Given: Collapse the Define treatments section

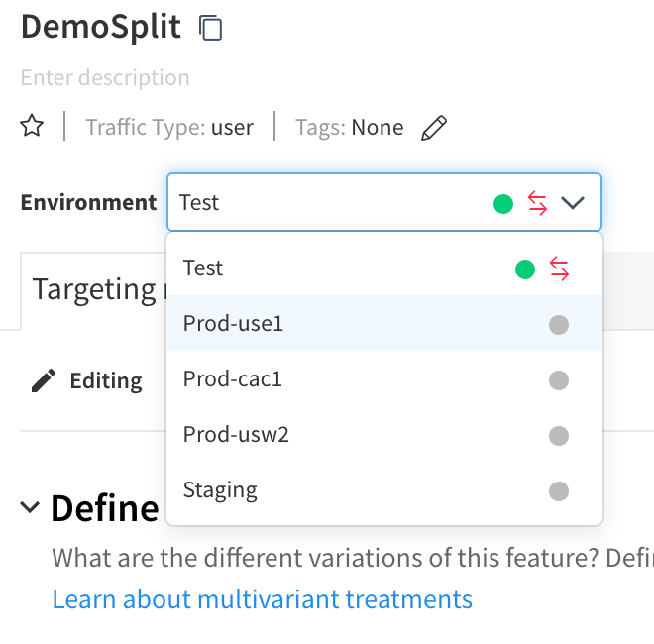Looking at the screenshot, I should 31,508.
